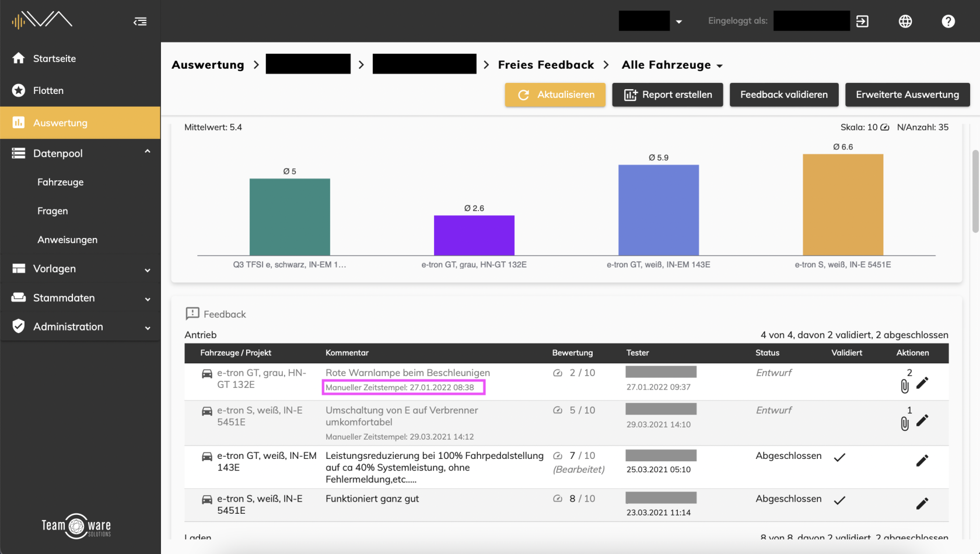Viewport: 980px width, 554px height.
Task: Click the Stammdaten icon
Action: pyautogui.click(x=19, y=297)
